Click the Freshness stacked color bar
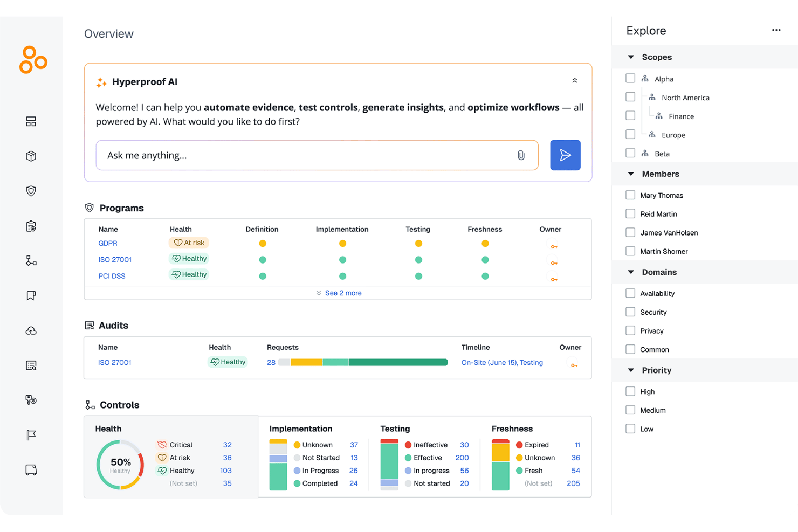Image resolution: width=798 pixels, height=532 pixels. (500, 465)
